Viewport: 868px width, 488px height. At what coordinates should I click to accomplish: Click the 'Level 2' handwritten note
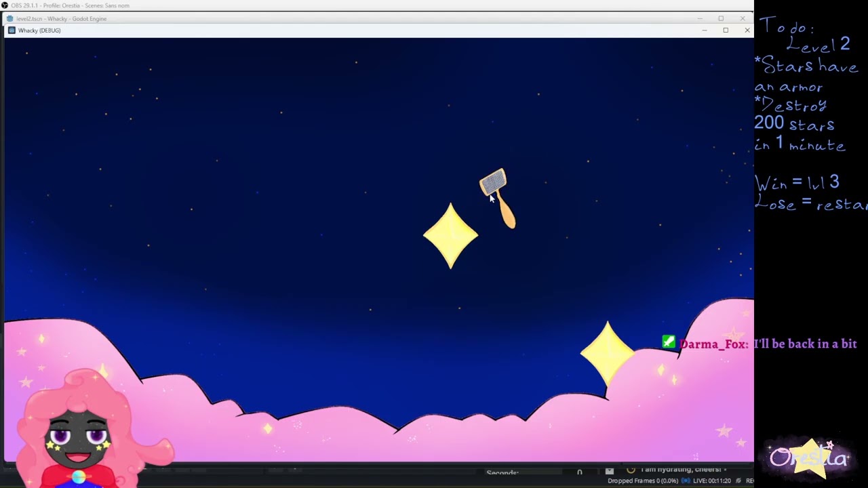coord(818,45)
